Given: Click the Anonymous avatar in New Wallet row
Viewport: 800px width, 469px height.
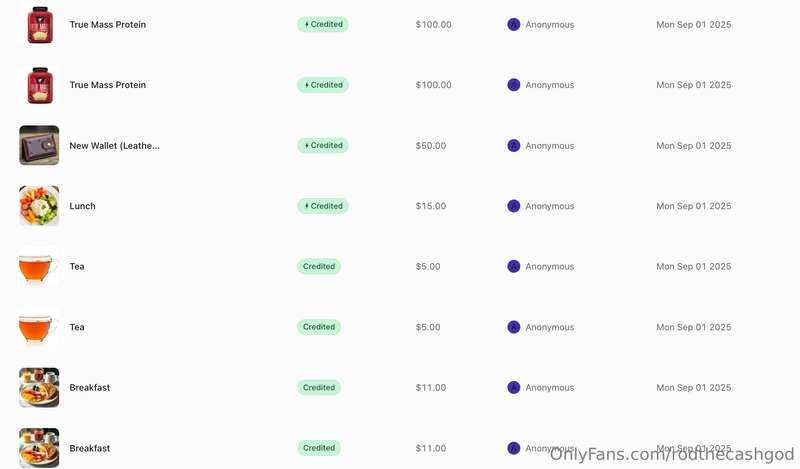Looking at the screenshot, I should pyautogui.click(x=514, y=145).
